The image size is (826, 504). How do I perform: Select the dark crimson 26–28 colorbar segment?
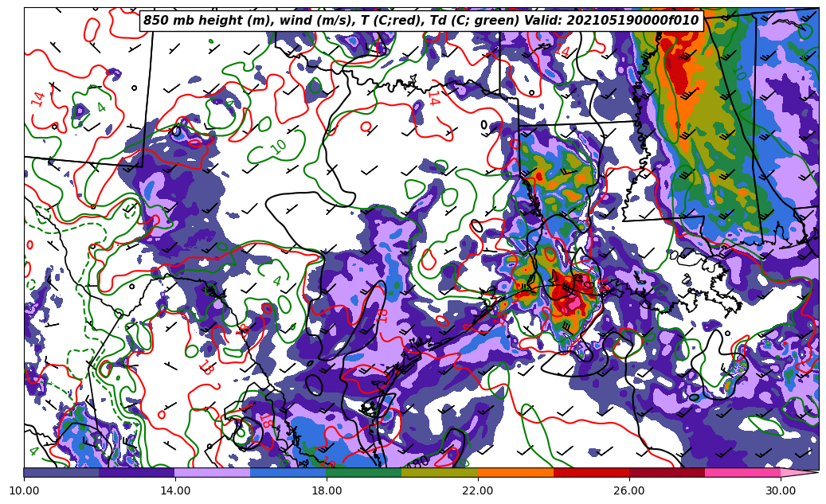[667, 472]
